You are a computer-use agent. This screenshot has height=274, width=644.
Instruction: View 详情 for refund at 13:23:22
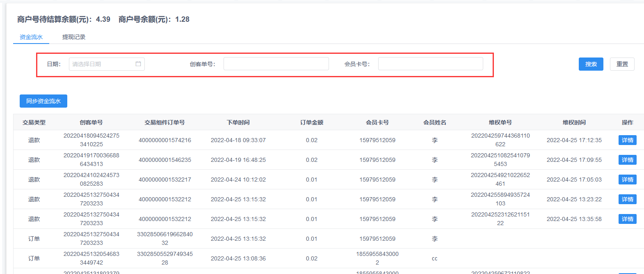pyautogui.click(x=628, y=199)
